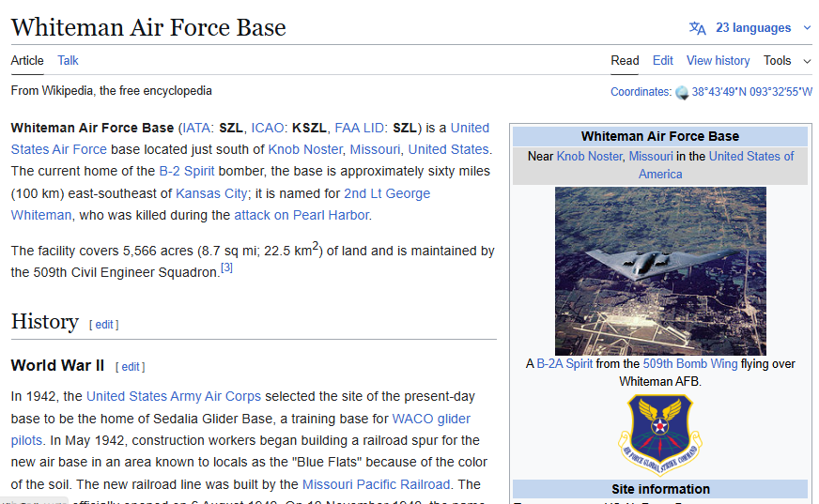Open the Missouri Pacific Railroad link
The height and width of the screenshot is (504, 819).
pos(376,484)
